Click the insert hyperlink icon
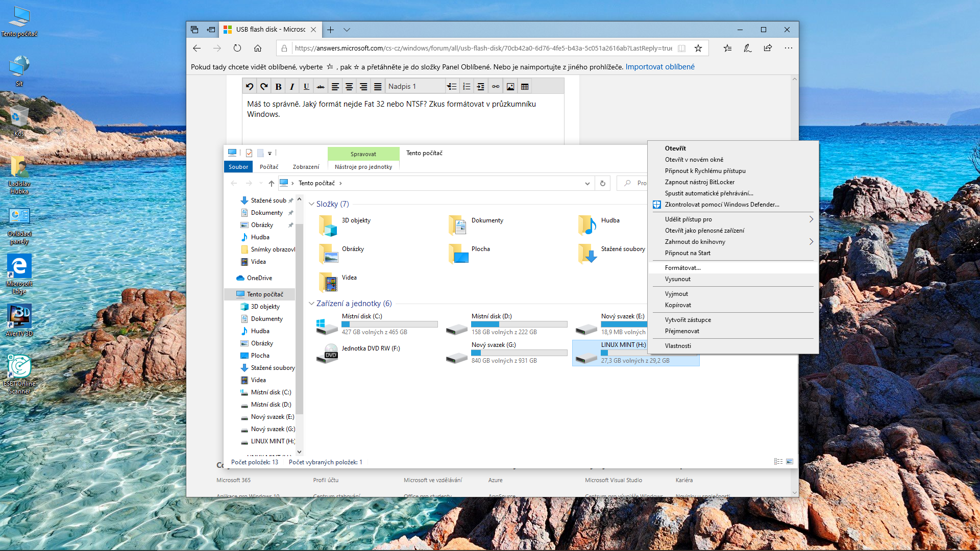The image size is (980, 551). click(496, 87)
